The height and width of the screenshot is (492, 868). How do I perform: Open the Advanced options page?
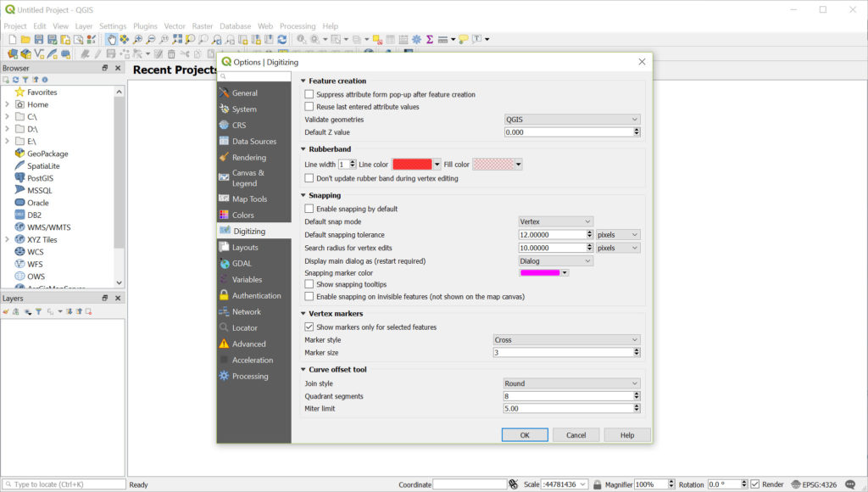pyautogui.click(x=254, y=344)
